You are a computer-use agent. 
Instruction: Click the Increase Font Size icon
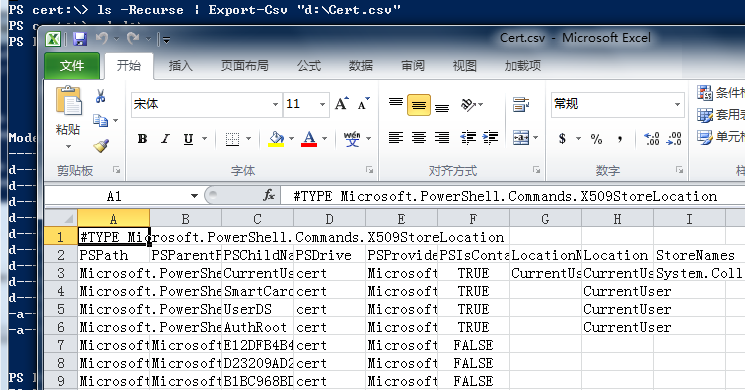(342, 104)
